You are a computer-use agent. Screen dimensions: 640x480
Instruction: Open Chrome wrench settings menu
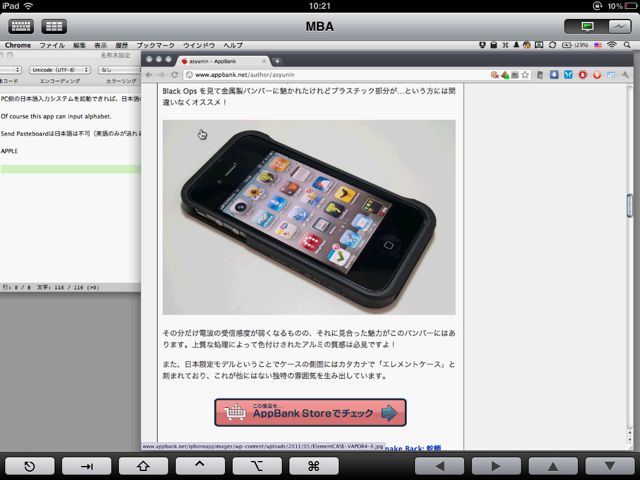point(625,75)
